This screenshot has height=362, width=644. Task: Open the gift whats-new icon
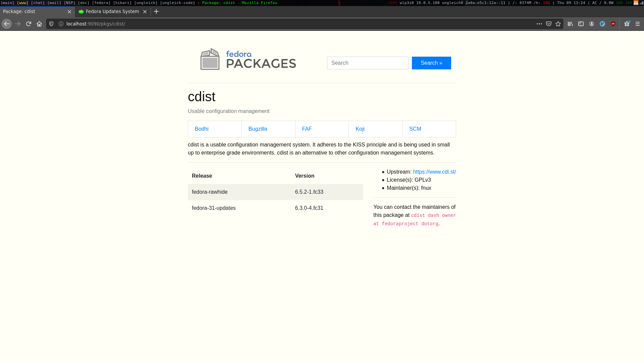627,24
